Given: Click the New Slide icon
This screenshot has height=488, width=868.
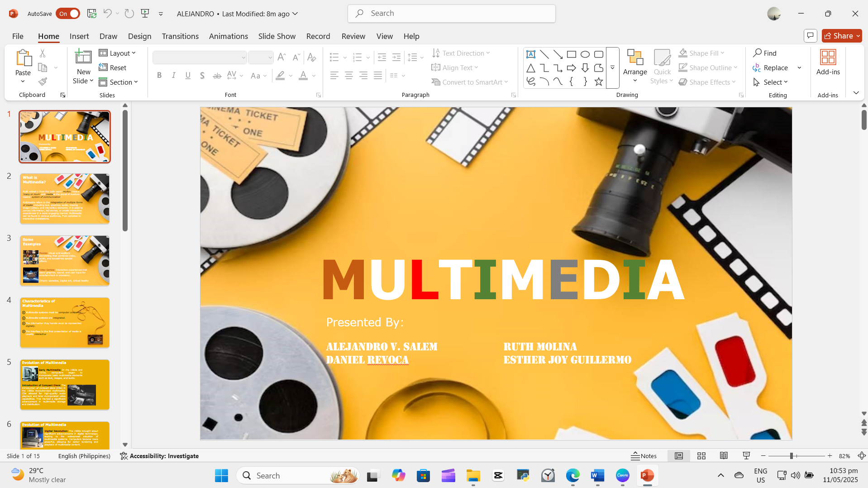Looking at the screenshot, I should point(83,57).
